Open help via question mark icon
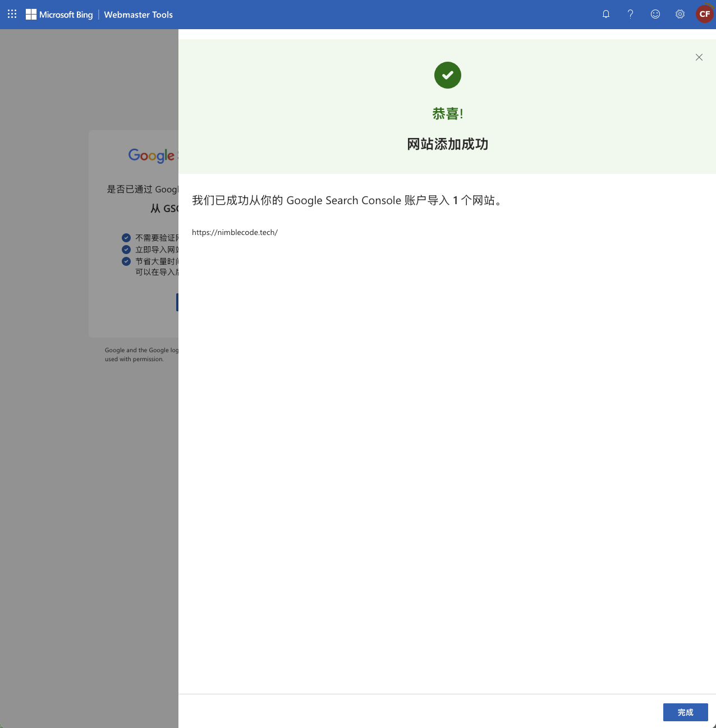Viewport: 716px width, 728px height. pos(630,14)
